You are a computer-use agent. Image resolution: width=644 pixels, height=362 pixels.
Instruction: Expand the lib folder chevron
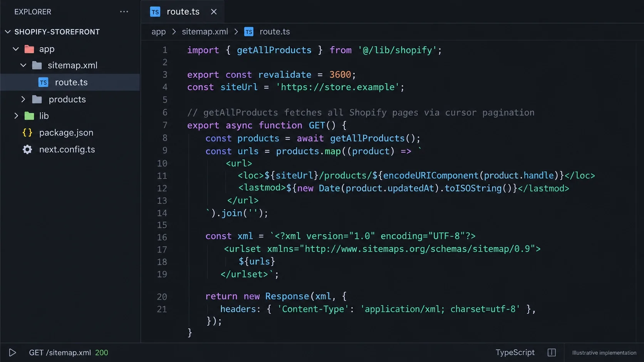click(x=16, y=116)
